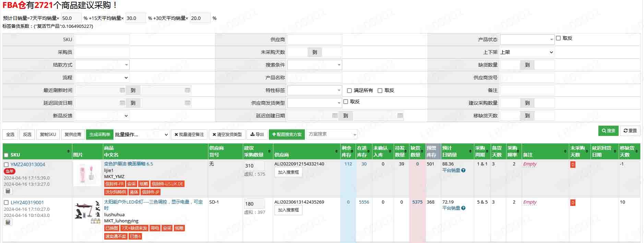Click the green 搜索 magnifier button
The height and width of the screenshot is (243, 644).
[x=608, y=131]
